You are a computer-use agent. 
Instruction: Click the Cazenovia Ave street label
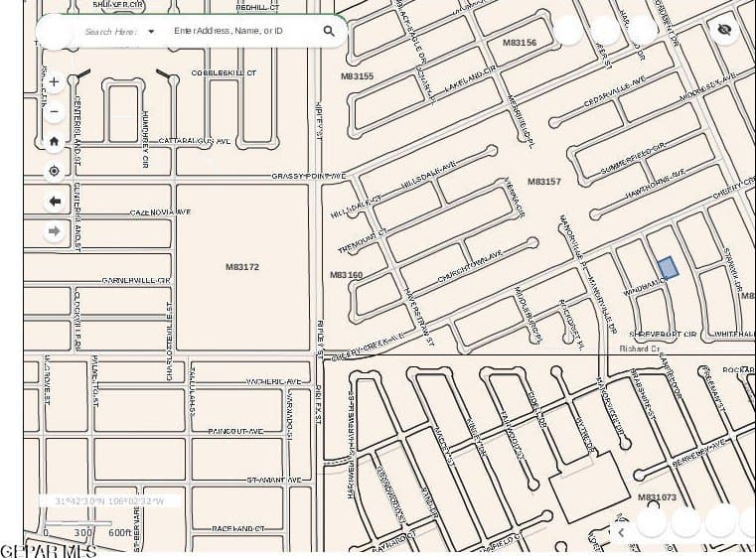point(161,212)
